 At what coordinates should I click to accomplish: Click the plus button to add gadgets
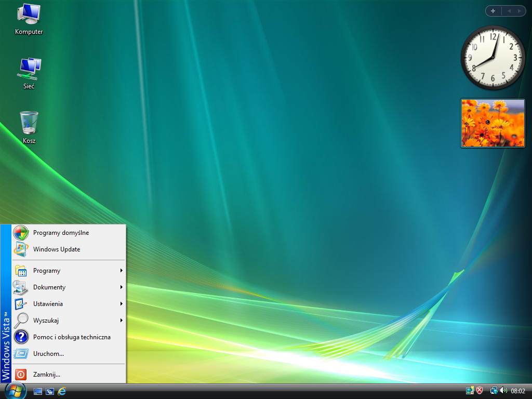[494, 11]
